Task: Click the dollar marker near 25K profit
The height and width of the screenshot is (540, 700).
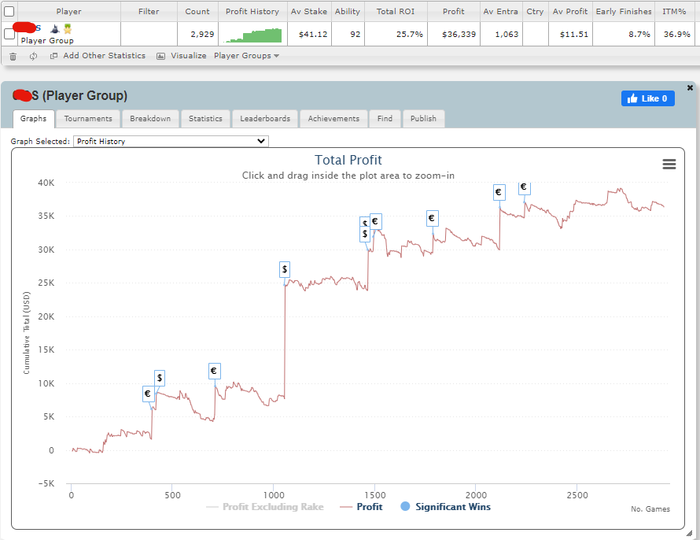Action: click(284, 270)
